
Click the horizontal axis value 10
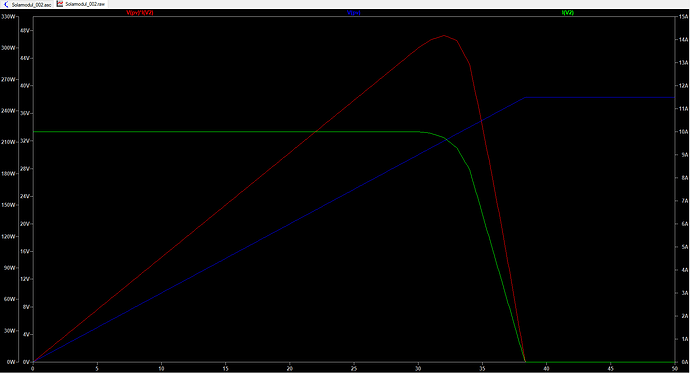(x=161, y=369)
